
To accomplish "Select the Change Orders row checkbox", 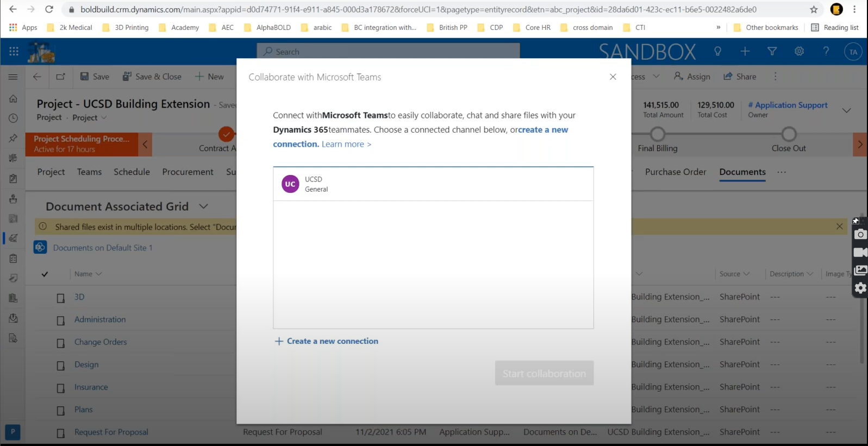I will pos(61,343).
